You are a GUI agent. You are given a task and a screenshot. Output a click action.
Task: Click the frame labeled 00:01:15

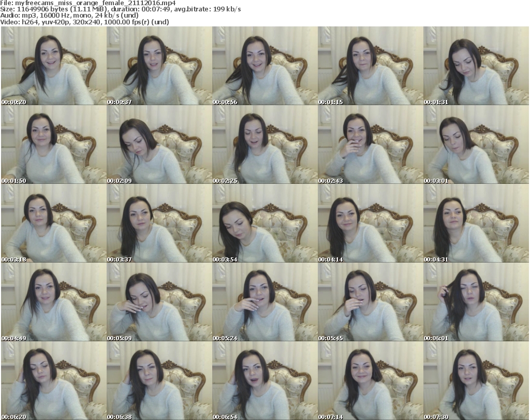(x=370, y=66)
